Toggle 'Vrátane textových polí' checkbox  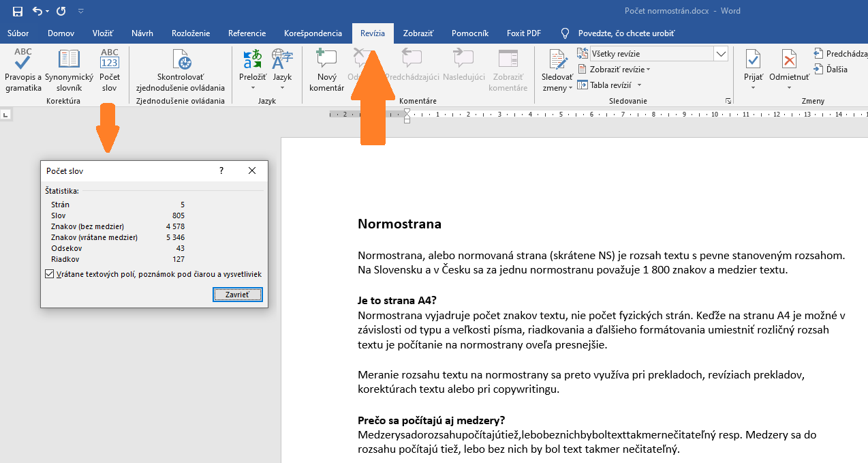[49, 274]
